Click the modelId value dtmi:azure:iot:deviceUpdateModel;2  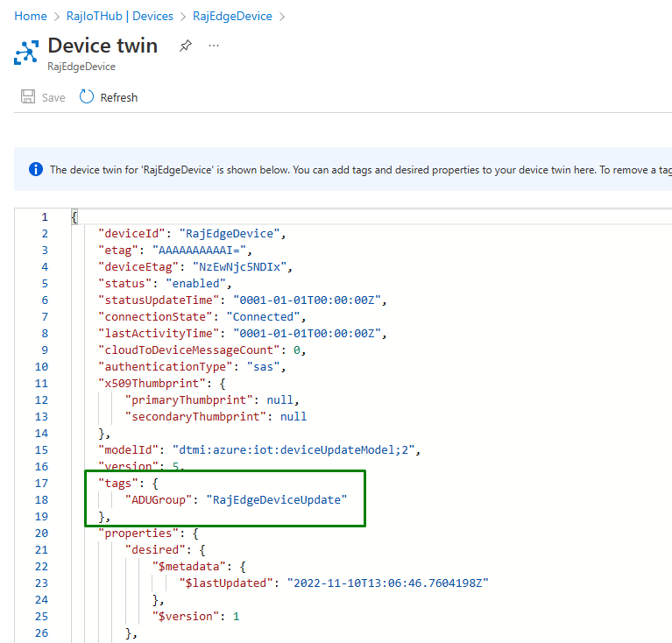click(294, 450)
